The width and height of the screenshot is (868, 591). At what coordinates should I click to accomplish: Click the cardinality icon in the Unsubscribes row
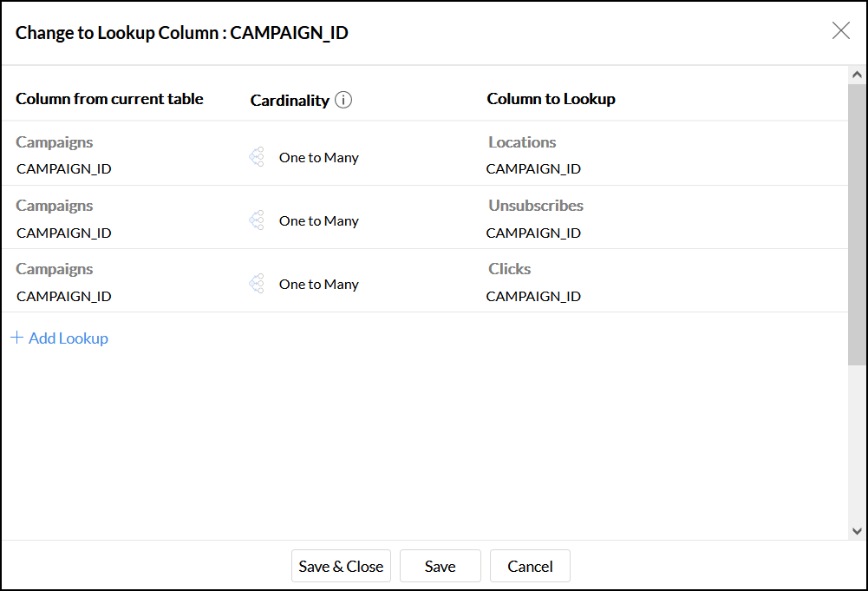[257, 220]
